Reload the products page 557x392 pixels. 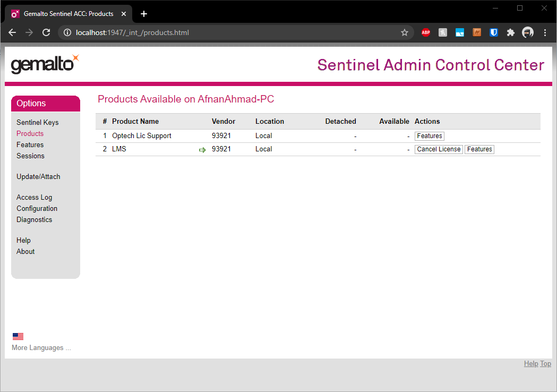[x=46, y=32]
